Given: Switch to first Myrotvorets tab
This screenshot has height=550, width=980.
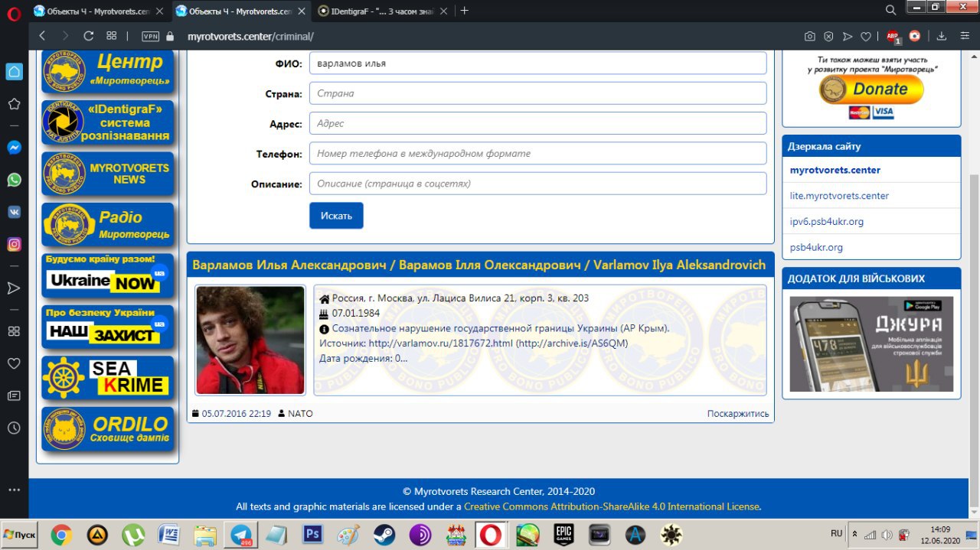Looking at the screenshot, I should point(99,11).
